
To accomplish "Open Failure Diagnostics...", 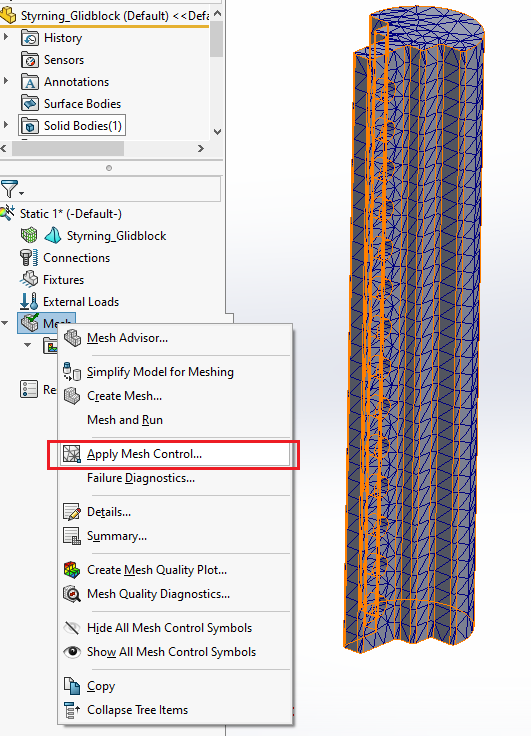I will 141,478.
